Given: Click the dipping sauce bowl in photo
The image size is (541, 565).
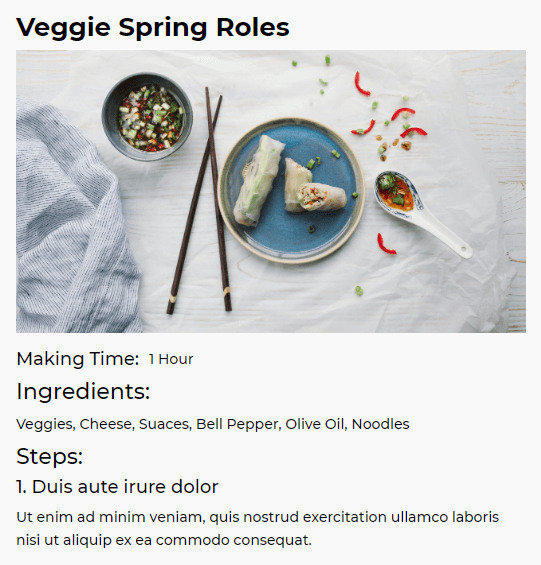Looking at the screenshot, I should (x=147, y=117).
